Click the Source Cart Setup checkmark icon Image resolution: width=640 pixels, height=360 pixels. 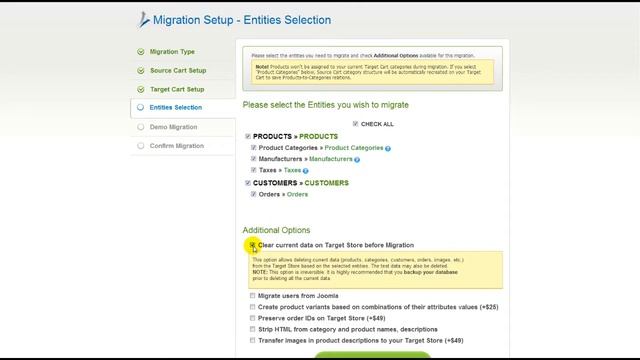pos(141,71)
